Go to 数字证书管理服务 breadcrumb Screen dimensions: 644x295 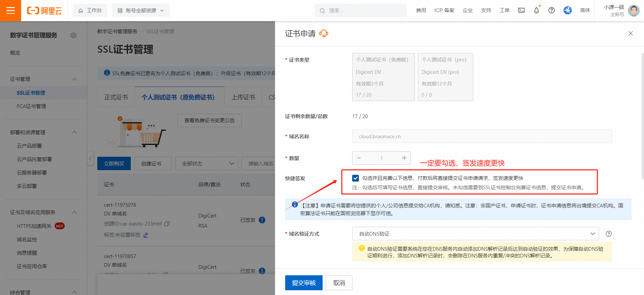(117, 32)
